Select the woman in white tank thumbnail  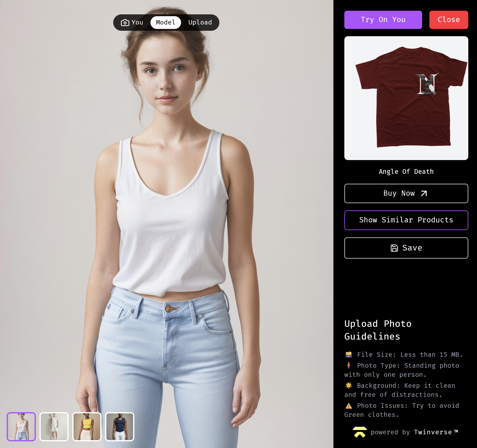(21, 426)
